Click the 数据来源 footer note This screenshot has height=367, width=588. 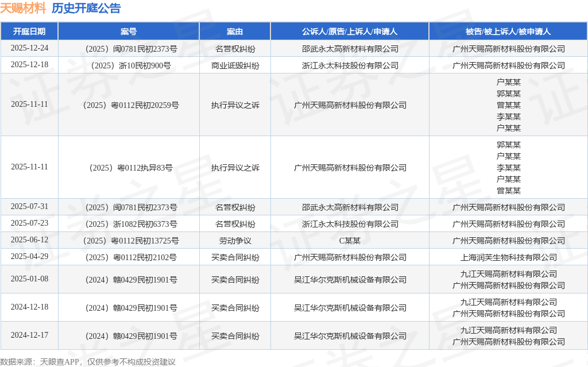tap(88, 362)
